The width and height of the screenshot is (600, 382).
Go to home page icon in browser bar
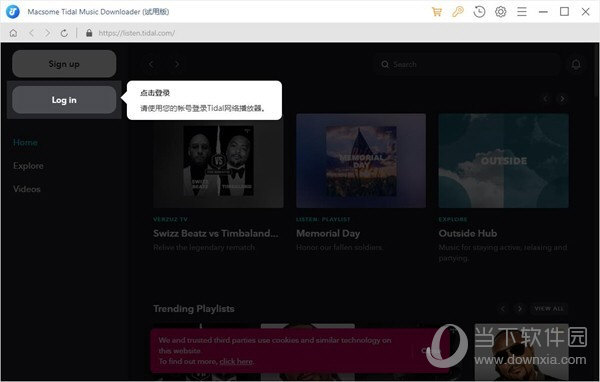point(13,33)
